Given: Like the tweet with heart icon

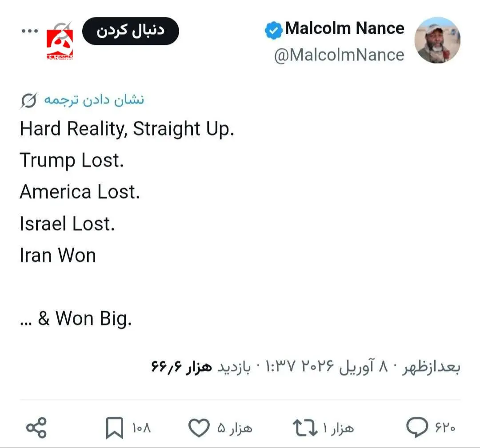Looking at the screenshot, I should pos(198,428).
